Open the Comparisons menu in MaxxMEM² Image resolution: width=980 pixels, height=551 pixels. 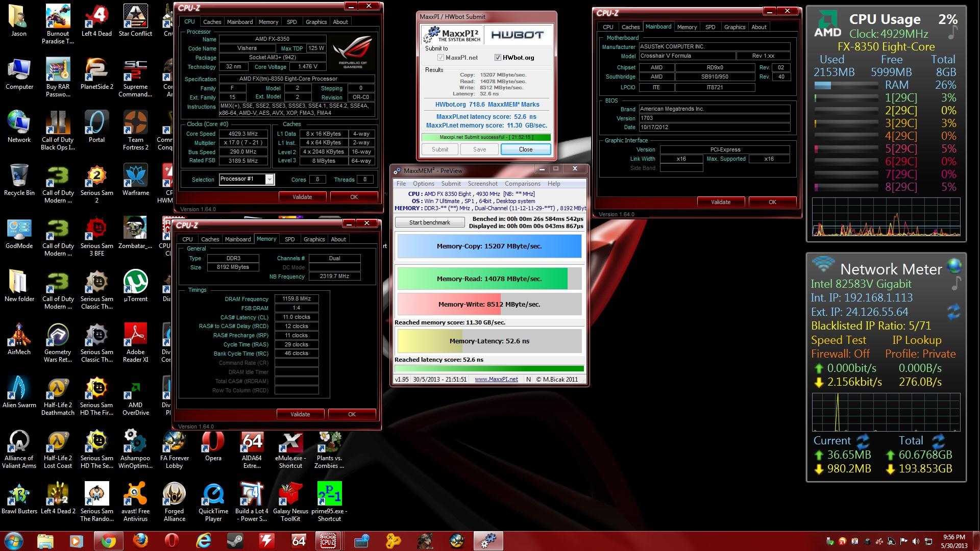pos(522,184)
